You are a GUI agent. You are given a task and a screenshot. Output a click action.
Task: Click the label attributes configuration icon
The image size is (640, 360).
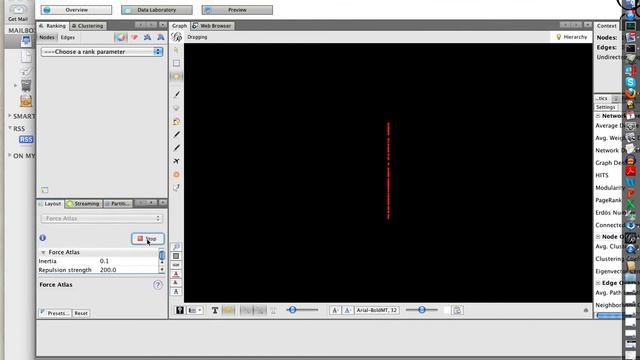457,310
